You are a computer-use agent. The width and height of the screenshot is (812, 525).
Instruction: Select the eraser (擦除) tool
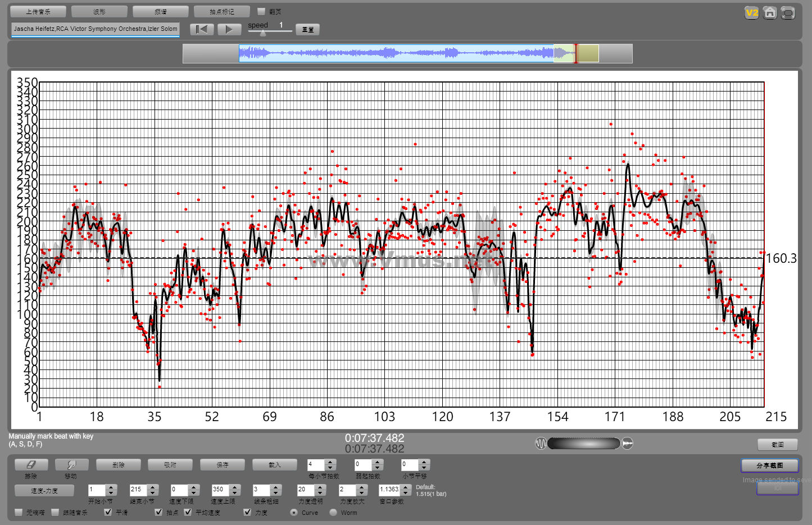pyautogui.click(x=31, y=465)
